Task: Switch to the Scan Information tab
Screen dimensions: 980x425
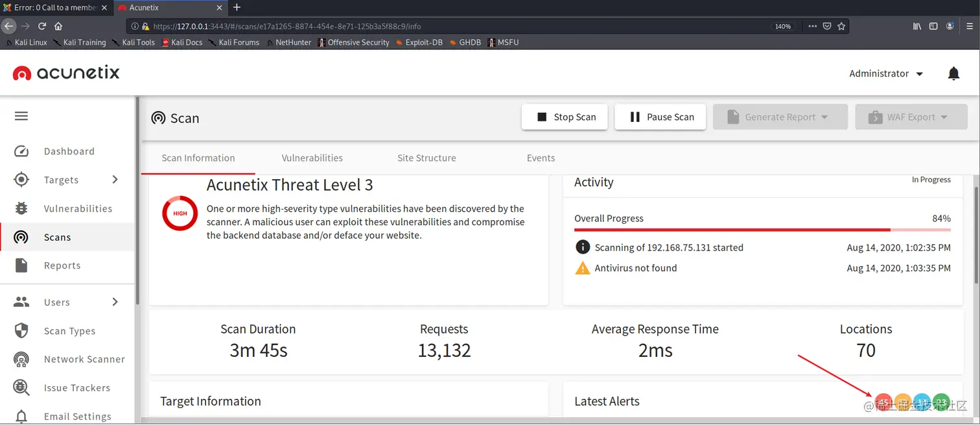Action: pyautogui.click(x=198, y=158)
